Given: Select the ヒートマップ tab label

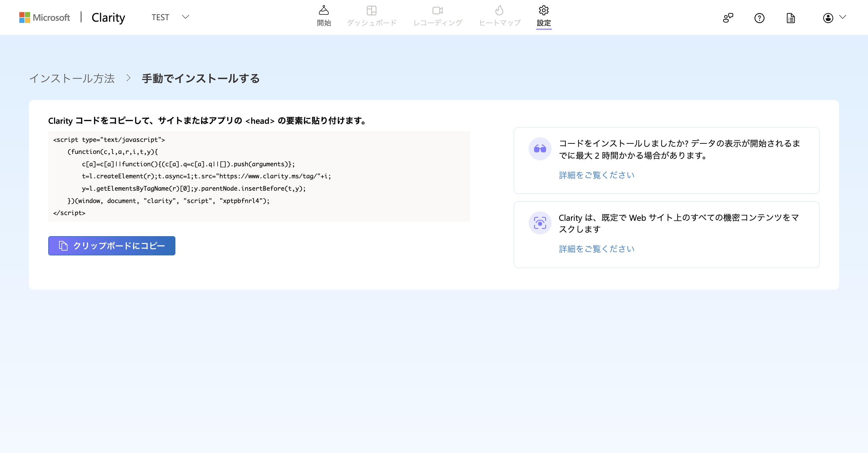Looking at the screenshot, I should click(x=500, y=23).
